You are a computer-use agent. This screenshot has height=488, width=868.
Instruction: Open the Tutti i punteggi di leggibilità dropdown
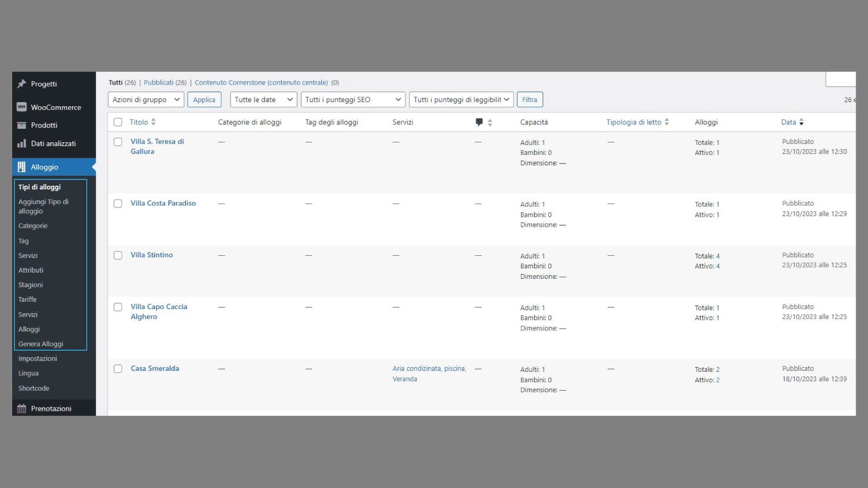coord(461,99)
